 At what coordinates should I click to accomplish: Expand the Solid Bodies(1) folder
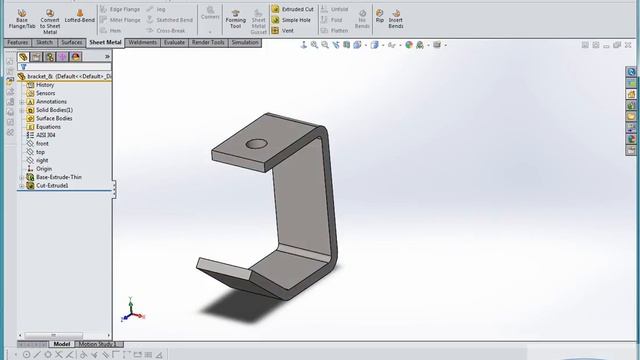[21, 110]
